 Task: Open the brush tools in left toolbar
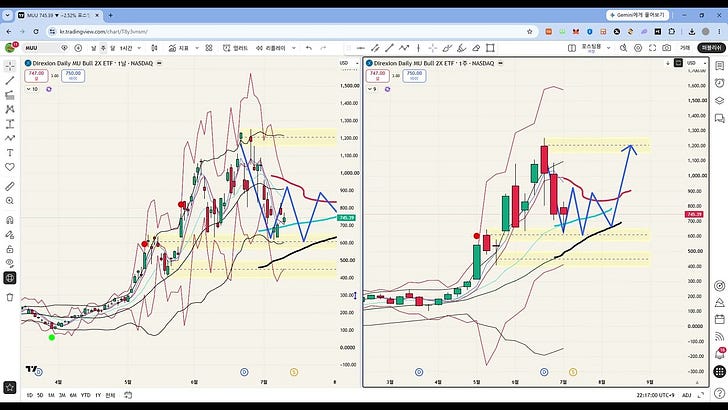click(x=10, y=138)
